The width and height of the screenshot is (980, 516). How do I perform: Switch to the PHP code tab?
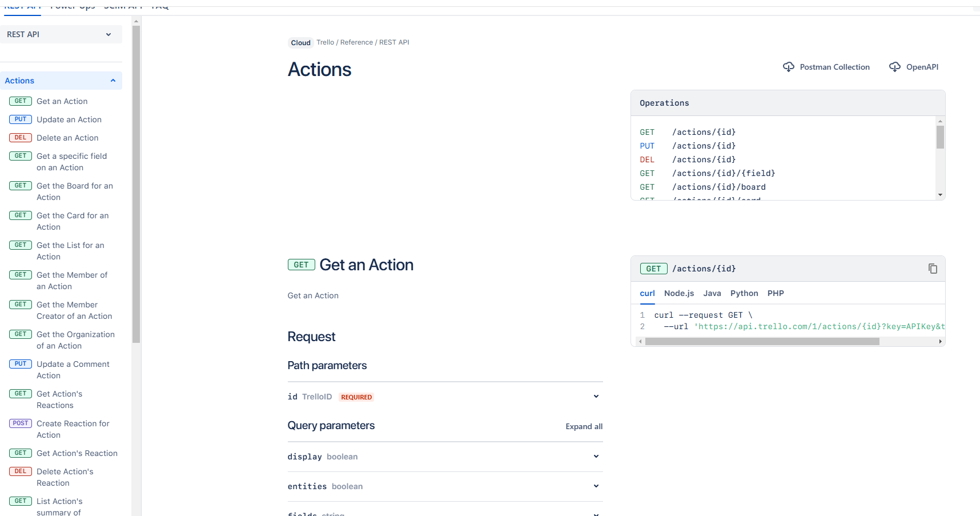click(776, 293)
